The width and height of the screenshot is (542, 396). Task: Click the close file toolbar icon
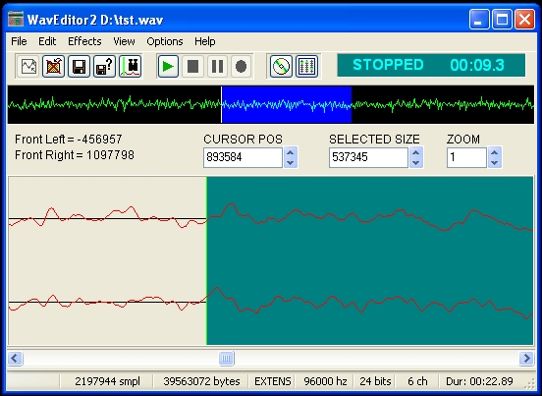53,66
